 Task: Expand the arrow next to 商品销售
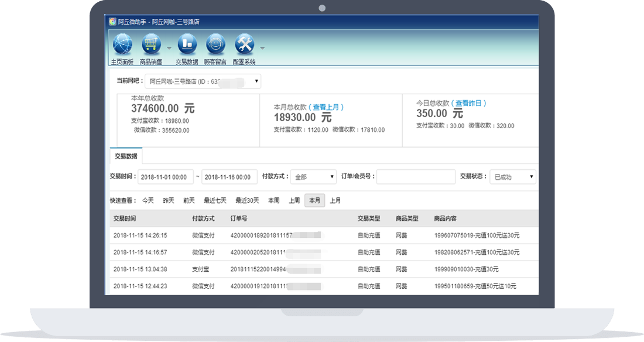point(169,48)
